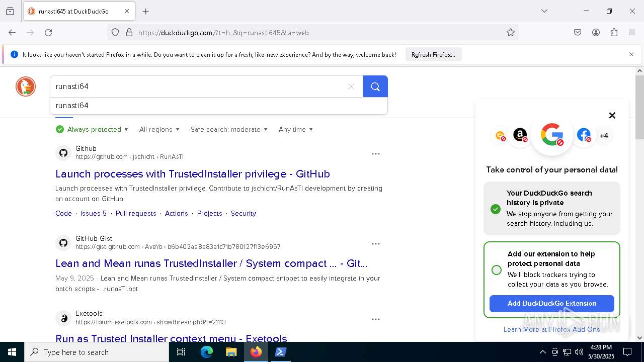Open Task View on taskbar
Viewport: 644px width, 362px height.
[x=181, y=352]
